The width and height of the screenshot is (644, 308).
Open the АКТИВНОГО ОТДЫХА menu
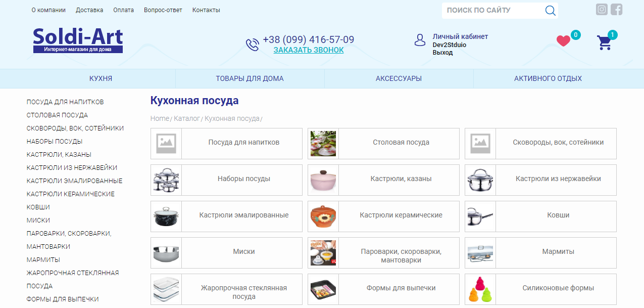(548, 78)
